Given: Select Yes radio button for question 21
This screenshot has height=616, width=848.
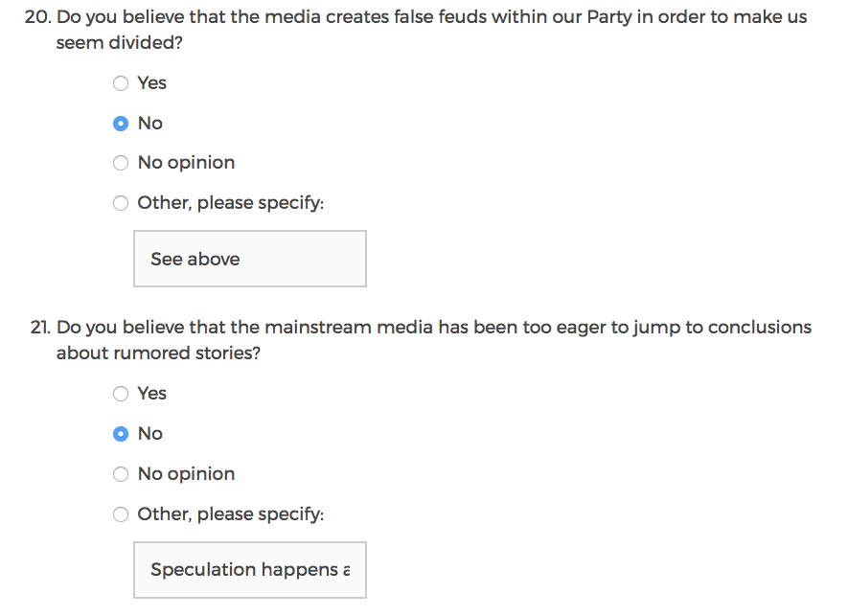Looking at the screenshot, I should click(x=121, y=394).
